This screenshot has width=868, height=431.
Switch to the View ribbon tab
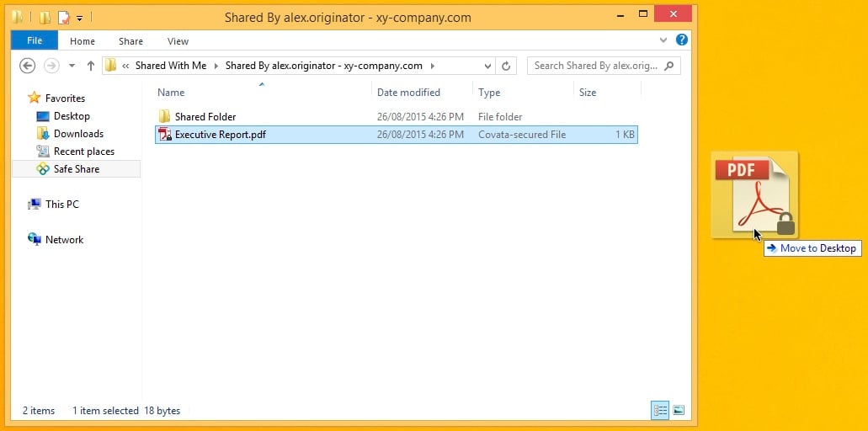point(178,41)
